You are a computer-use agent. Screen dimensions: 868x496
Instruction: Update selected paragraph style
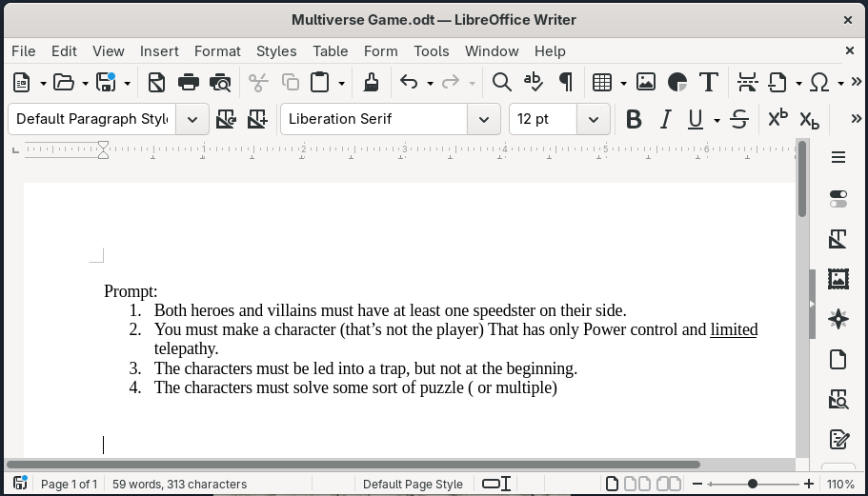tap(226, 119)
